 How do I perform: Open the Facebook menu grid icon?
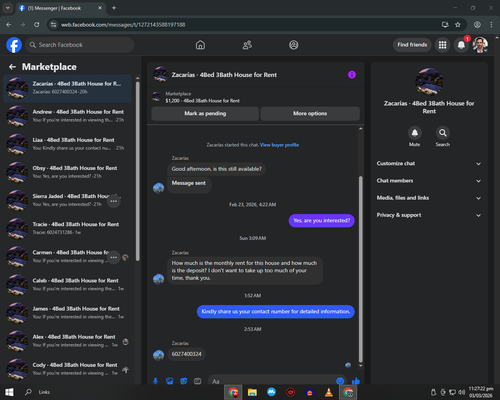[x=442, y=45]
